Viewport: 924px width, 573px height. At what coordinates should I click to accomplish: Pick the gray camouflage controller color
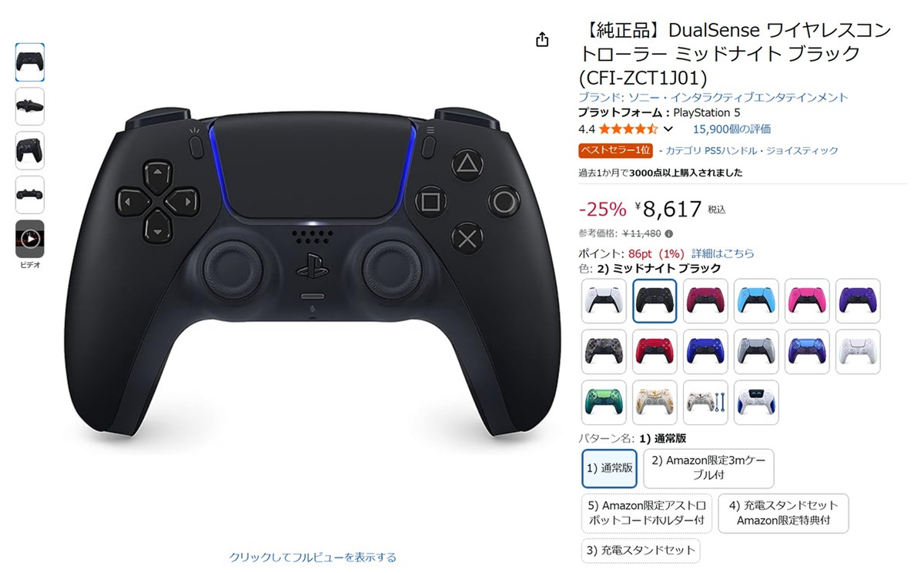604,352
